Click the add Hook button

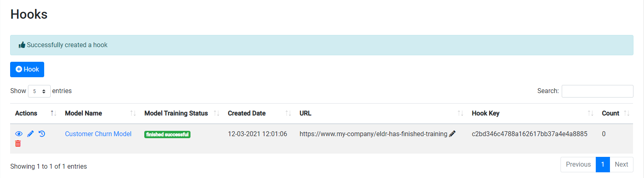point(27,69)
